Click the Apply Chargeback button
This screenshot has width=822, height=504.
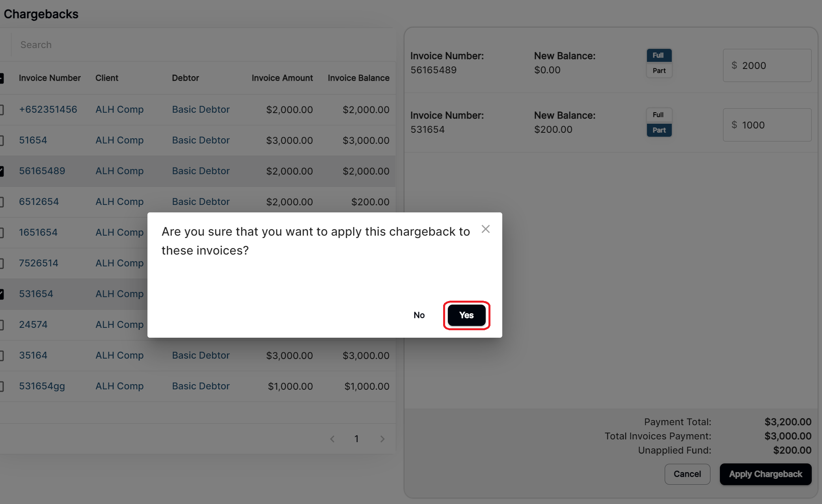[766, 474]
